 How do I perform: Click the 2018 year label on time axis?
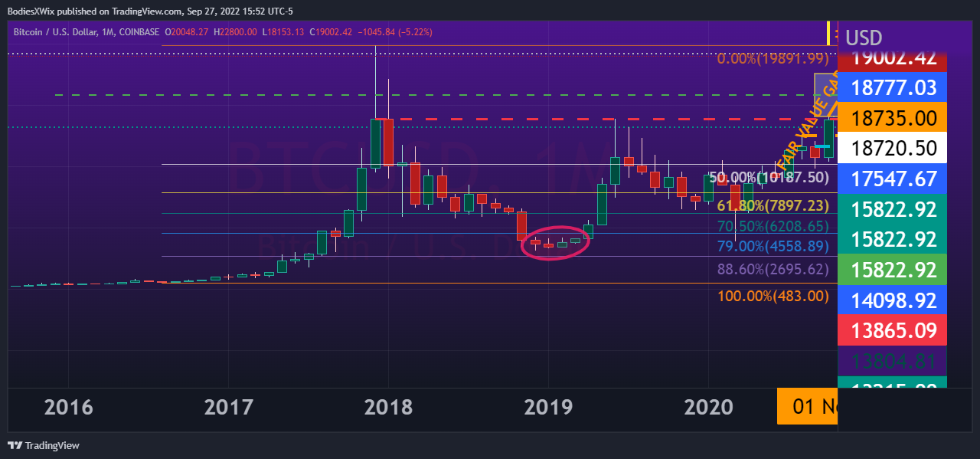pyautogui.click(x=389, y=407)
